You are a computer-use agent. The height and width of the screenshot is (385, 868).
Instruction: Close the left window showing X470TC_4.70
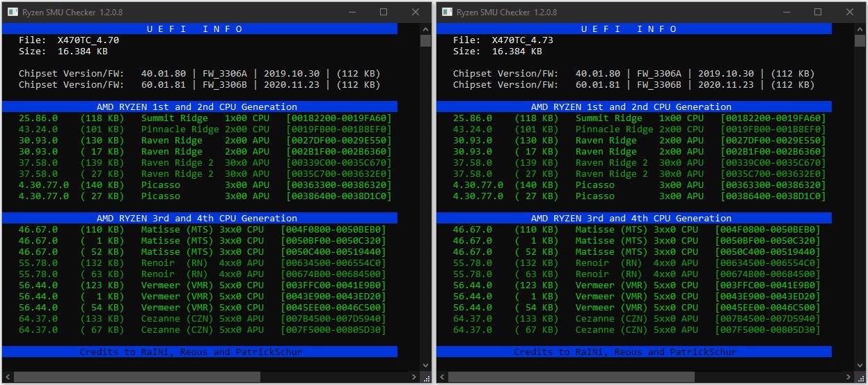(416, 12)
